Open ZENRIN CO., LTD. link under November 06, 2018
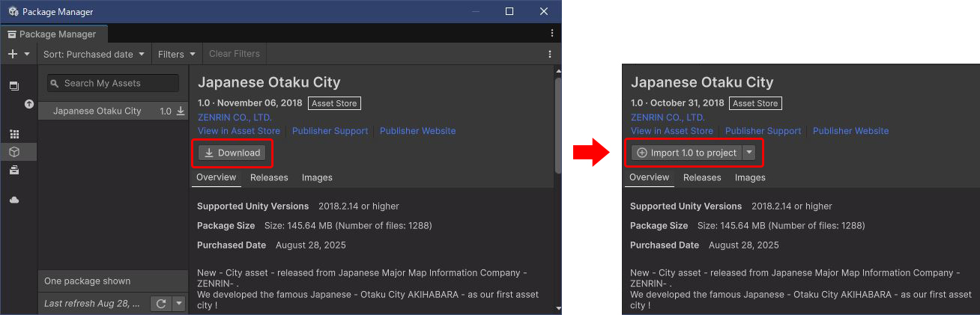This screenshot has height=315, width=980. [x=235, y=117]
